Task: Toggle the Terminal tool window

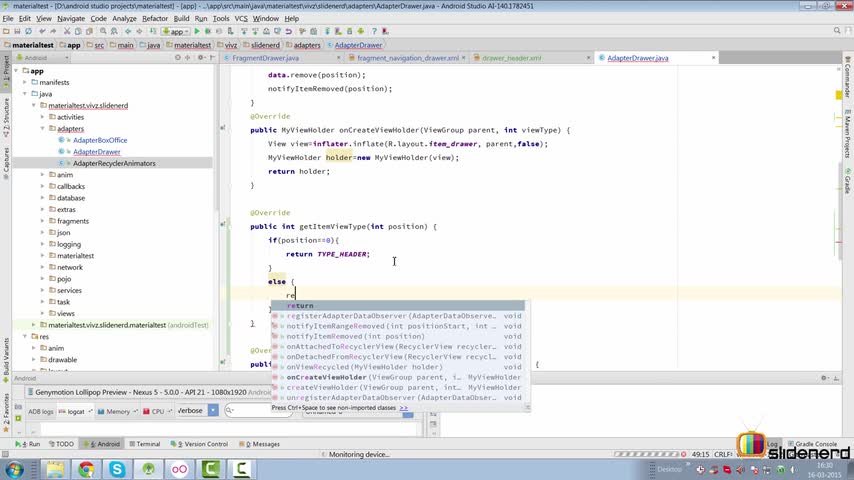Action: click(x=144, y=444)
